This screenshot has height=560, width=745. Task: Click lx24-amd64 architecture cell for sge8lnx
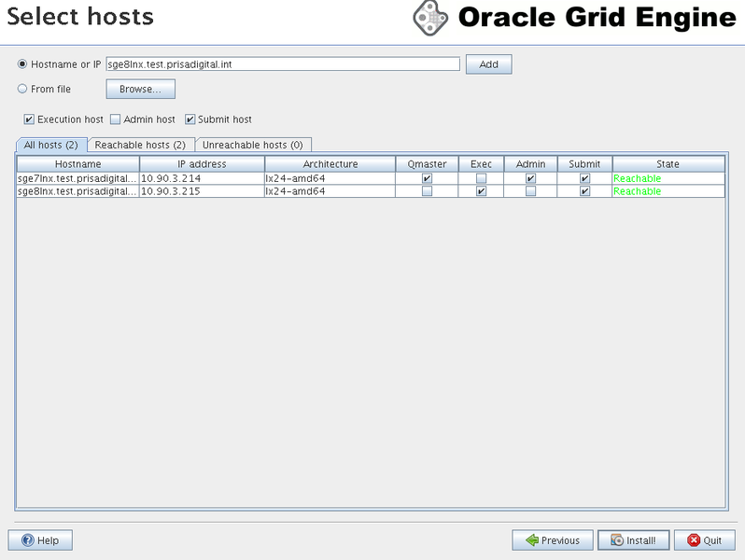330,191
